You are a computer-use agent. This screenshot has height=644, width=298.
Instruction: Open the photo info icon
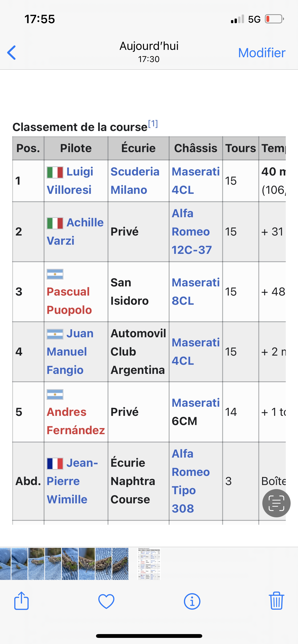tap(192, 601)
